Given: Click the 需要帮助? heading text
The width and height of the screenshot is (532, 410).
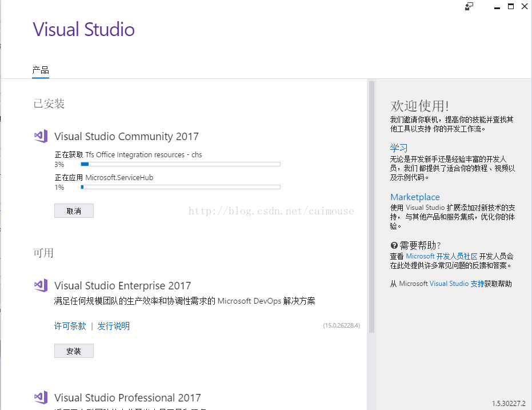Looking at the screenshot, I should pyautogui.click(x=420, y=245).
